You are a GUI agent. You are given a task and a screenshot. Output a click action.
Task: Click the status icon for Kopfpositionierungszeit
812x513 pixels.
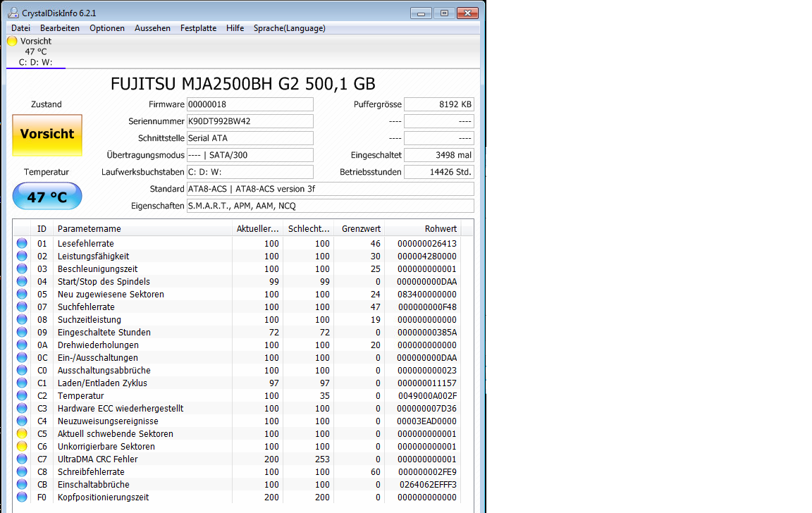[22, 497]
